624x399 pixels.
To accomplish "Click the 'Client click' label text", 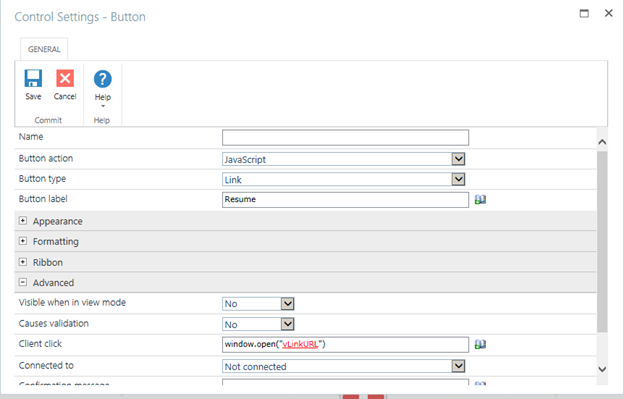I will (x=40, y=344).
